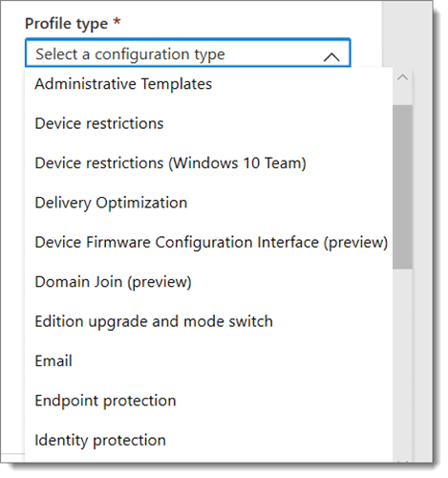The width and height of the screenshot is (448, 478).
Task: Select Email profile type
Action: pyautogui.click(x=53, y=361)
